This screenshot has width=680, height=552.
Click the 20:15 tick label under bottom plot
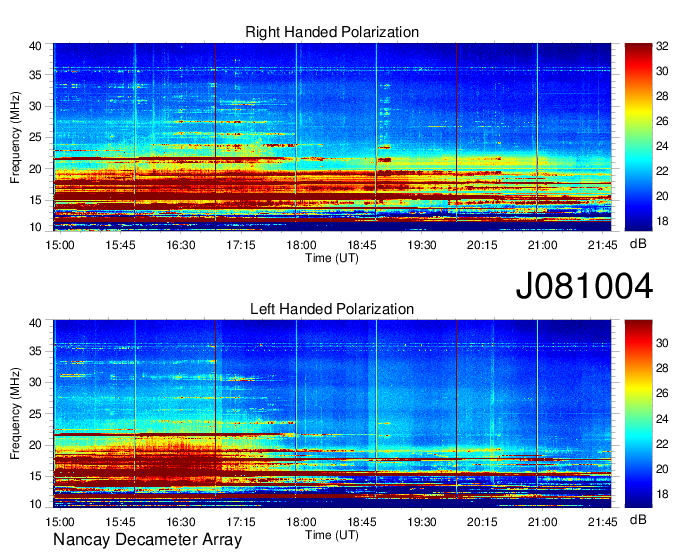[x=482, y=522]
